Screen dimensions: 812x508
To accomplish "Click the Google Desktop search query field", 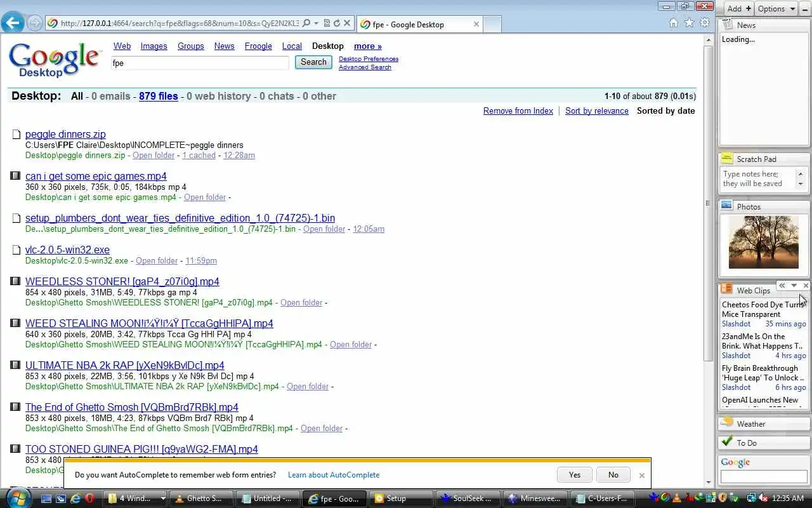I will coord(200,63).
